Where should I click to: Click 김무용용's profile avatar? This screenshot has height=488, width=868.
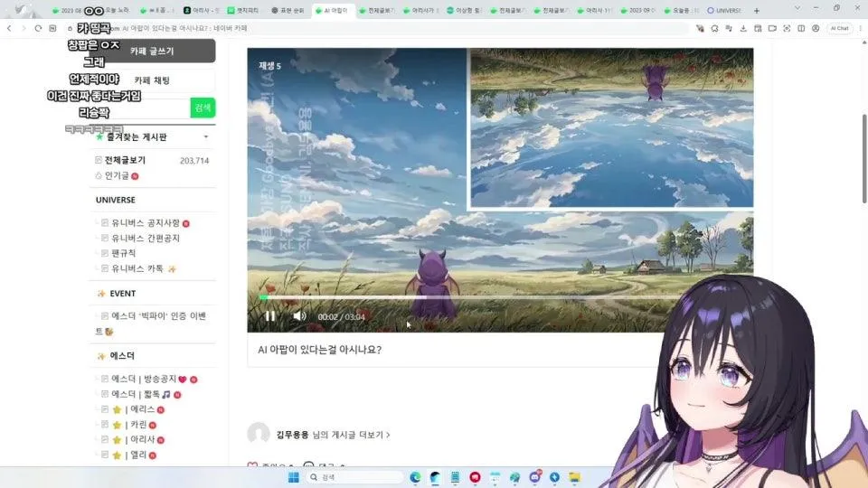[x=259, y=433]
